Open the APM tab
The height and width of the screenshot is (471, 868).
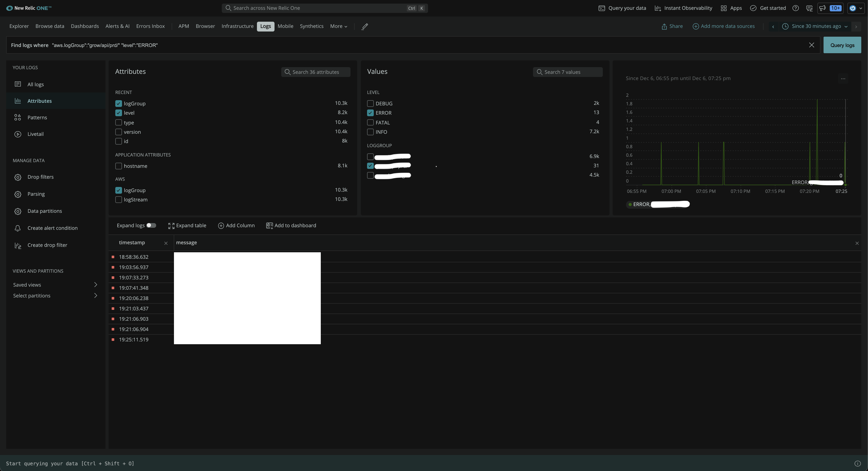(x=184, y=26)
